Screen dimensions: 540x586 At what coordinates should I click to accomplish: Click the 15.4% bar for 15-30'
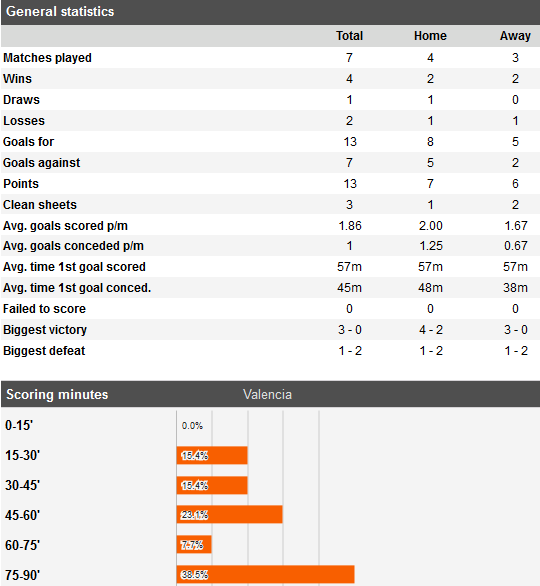pos(212,455)
